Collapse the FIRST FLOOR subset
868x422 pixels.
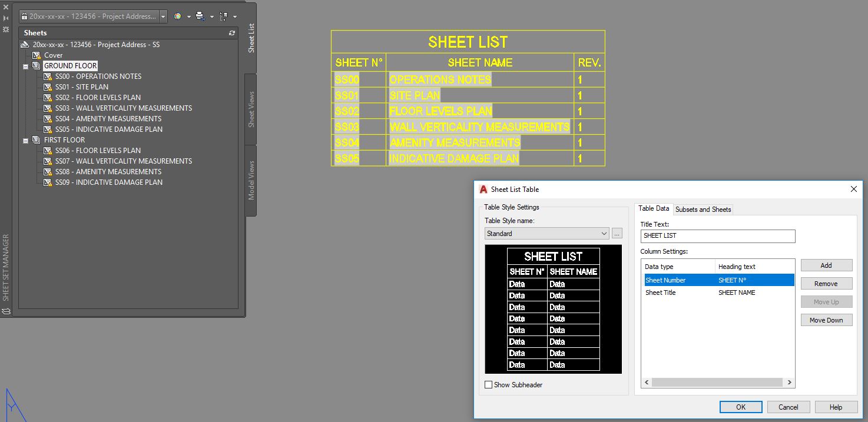coord(26,139)
